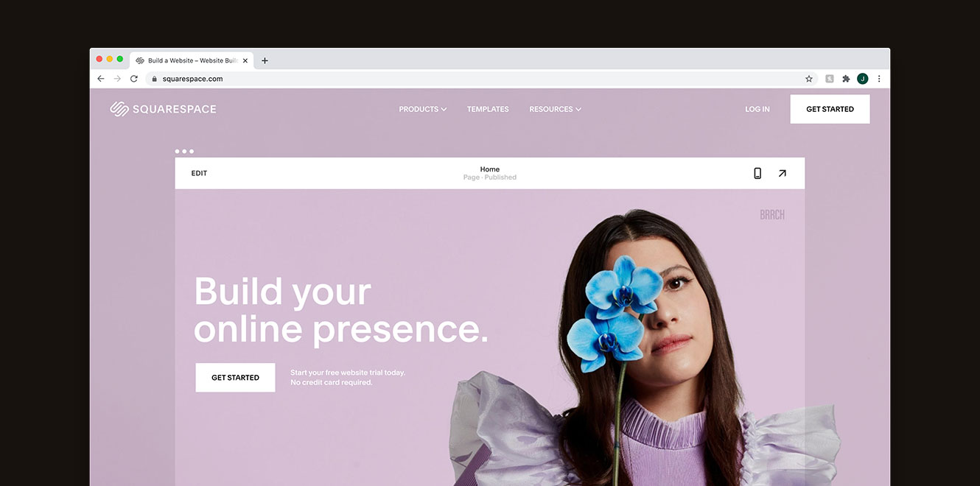
Task: Expand the Products dropdown menu
Action: 423,109
